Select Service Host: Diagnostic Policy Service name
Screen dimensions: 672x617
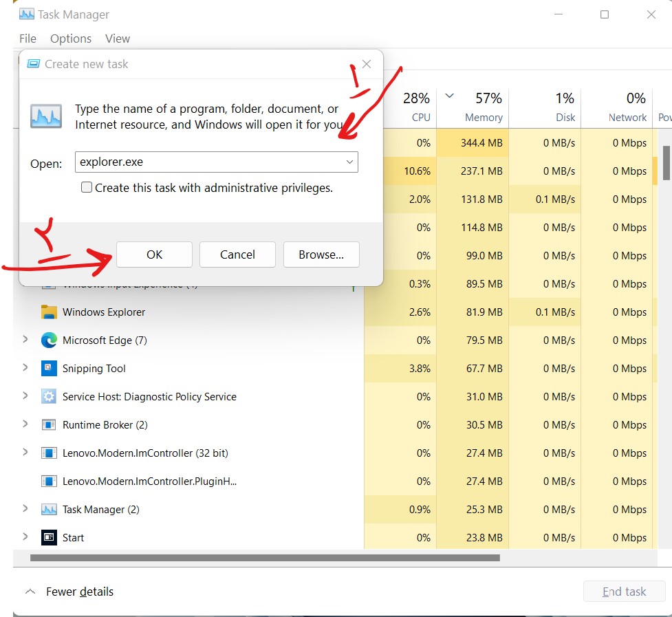click(149, 397)
